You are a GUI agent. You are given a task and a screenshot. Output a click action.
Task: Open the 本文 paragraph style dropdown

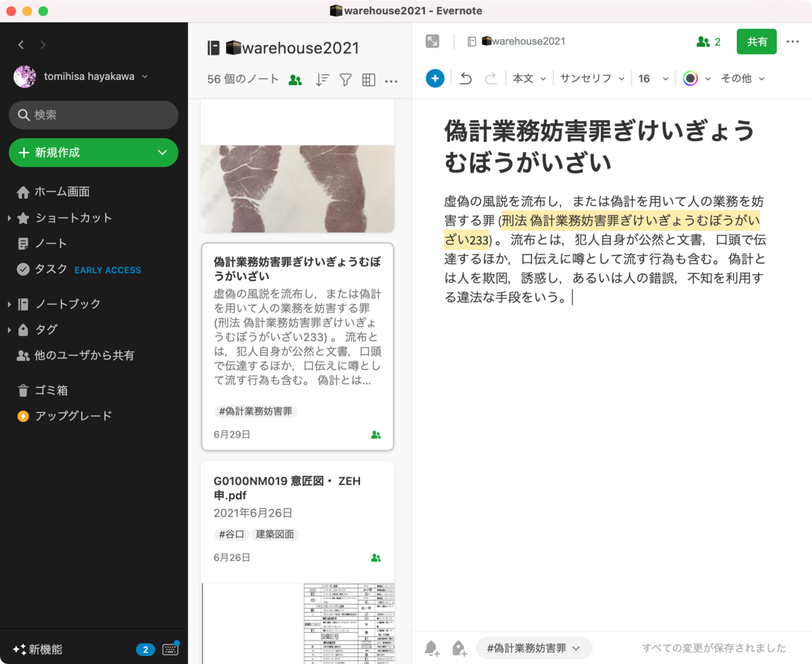[x=528, y=78]
